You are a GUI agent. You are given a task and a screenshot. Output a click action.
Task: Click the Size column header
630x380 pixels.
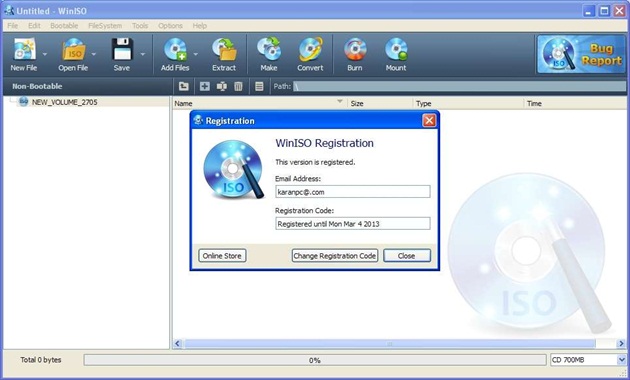(380, 103)
